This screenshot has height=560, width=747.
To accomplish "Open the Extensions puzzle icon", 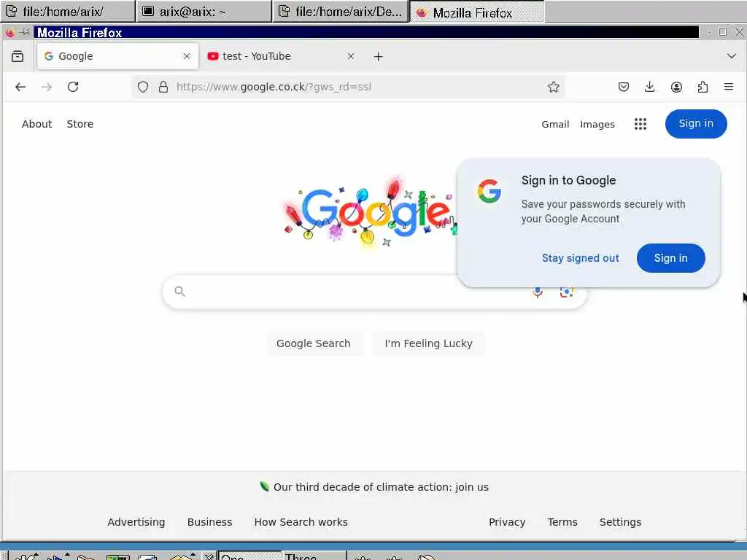I will pyautogui.click(x=703, y=87).
